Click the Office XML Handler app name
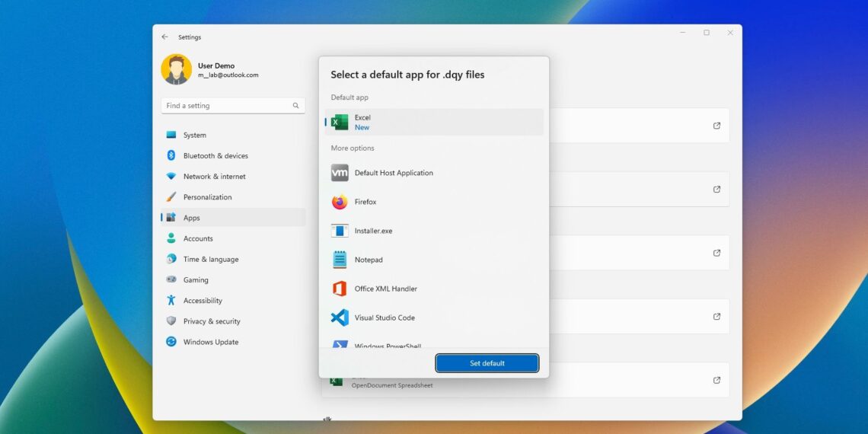This screenshot has width=868, height=434. tap(386, 289)
